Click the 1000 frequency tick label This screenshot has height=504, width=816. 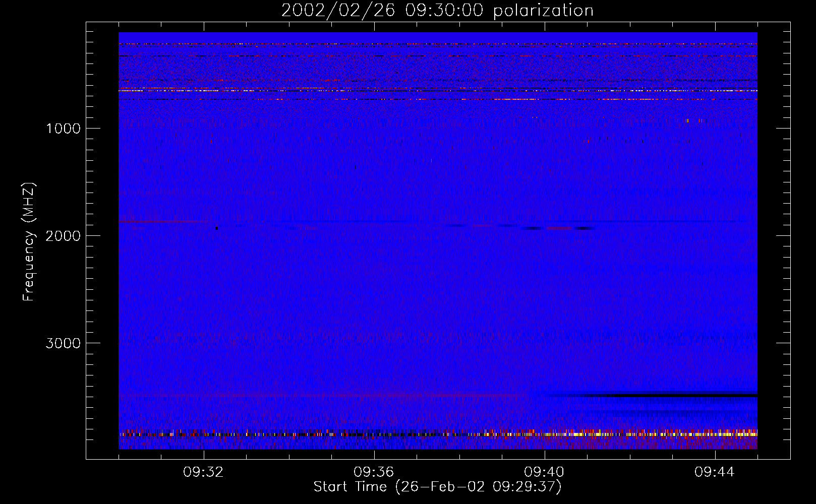pyautogui.click(x=63, y=129)
